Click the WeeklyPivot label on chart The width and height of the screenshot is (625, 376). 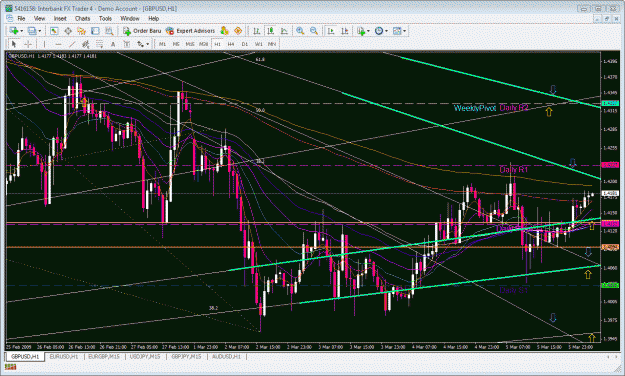coord(475,108)
